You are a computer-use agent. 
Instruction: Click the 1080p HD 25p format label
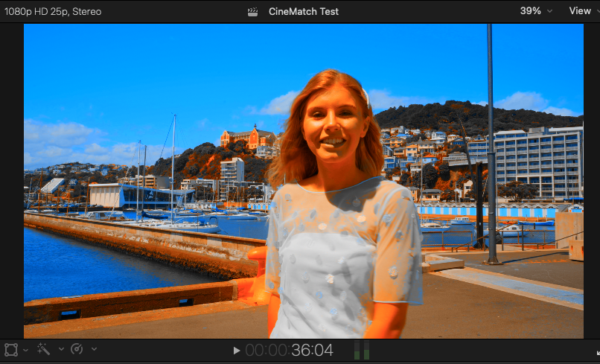coord(53,11)
